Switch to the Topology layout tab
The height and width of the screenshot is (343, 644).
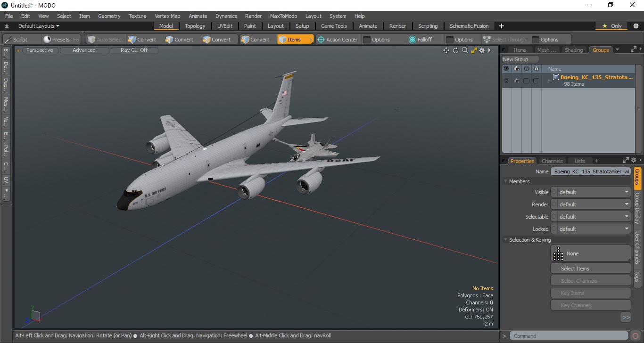pyautogui.click(x=195, y=26)
